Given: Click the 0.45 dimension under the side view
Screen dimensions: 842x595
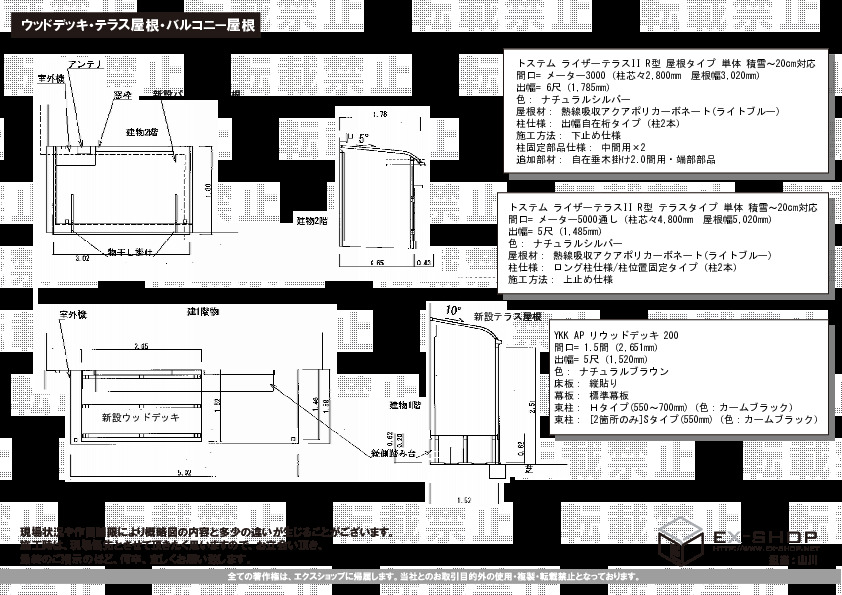Looking at the screenshot, I should pyautogui.click(x=424, y=263).
